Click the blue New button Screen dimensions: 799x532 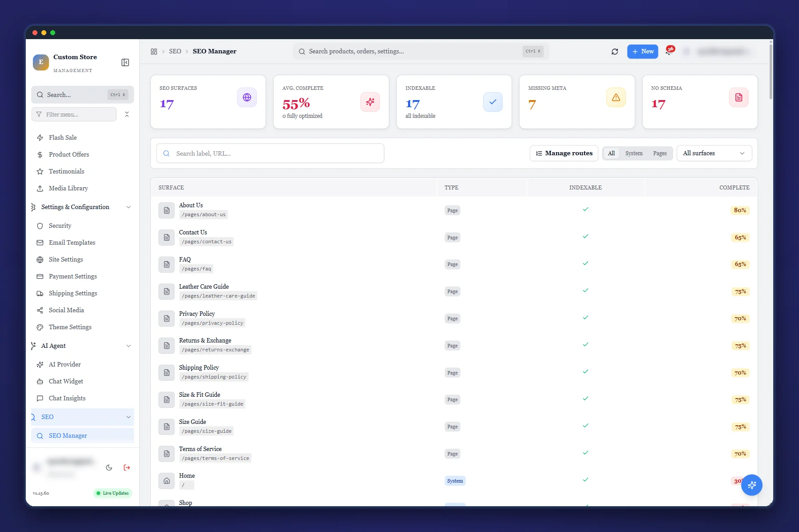coord(642,52)
